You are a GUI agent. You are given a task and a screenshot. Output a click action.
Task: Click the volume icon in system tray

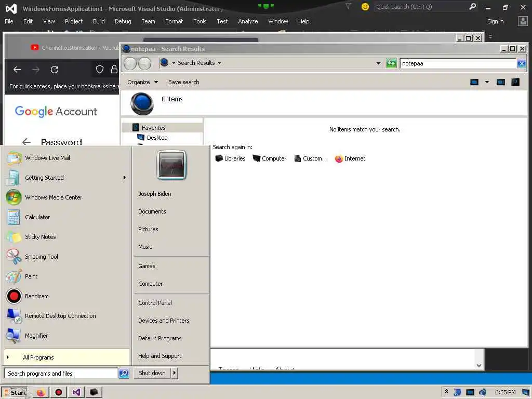483,393
